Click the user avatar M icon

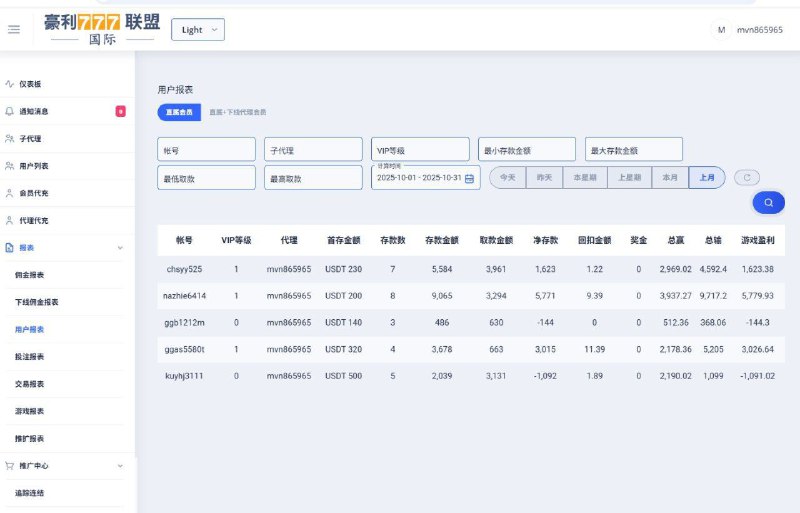pos(721,30)
